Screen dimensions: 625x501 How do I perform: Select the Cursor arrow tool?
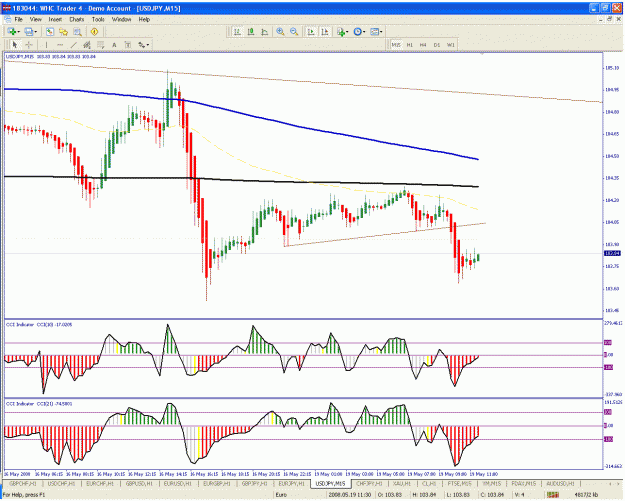15,45
